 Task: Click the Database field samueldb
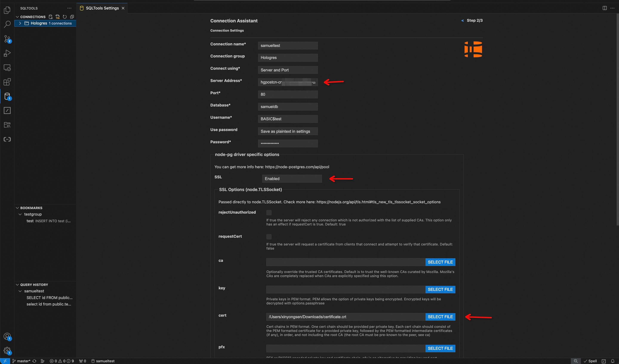(288, 106)
